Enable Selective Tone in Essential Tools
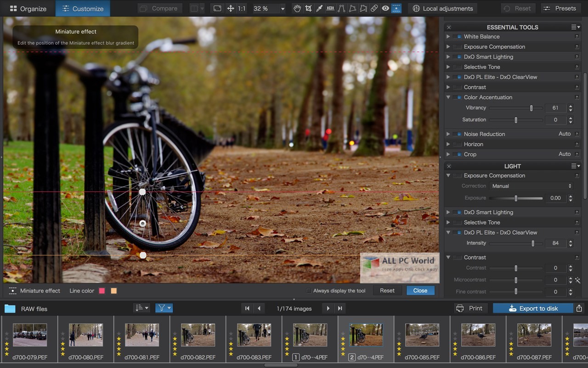This screenshot has height=368, width=588. (457, 67)
